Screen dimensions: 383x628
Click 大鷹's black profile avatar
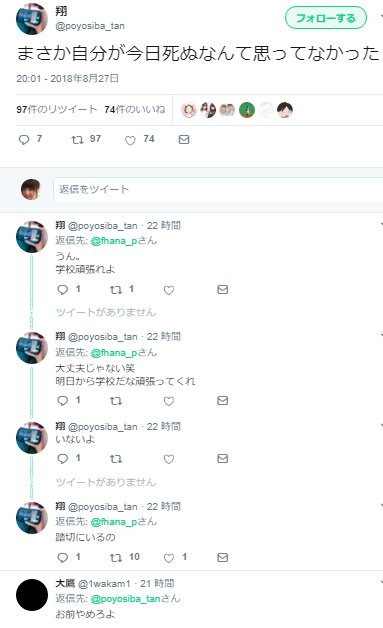pos(32,595)
